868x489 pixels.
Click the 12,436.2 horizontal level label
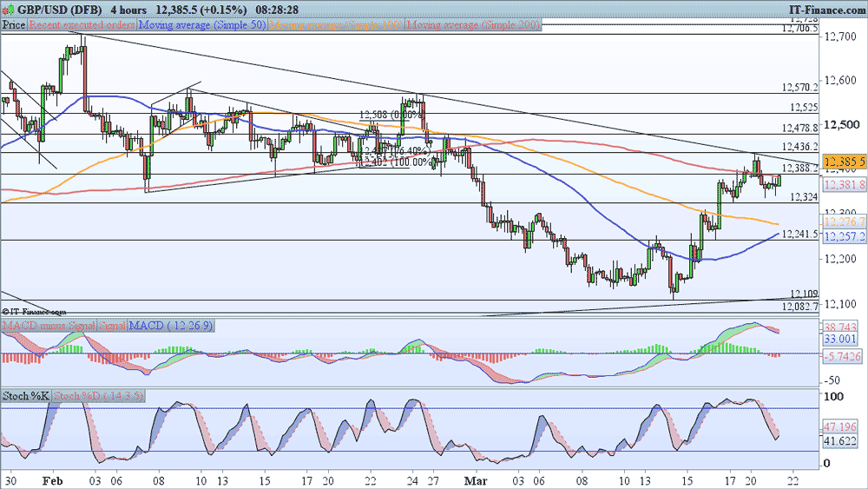tap(800, 147)
